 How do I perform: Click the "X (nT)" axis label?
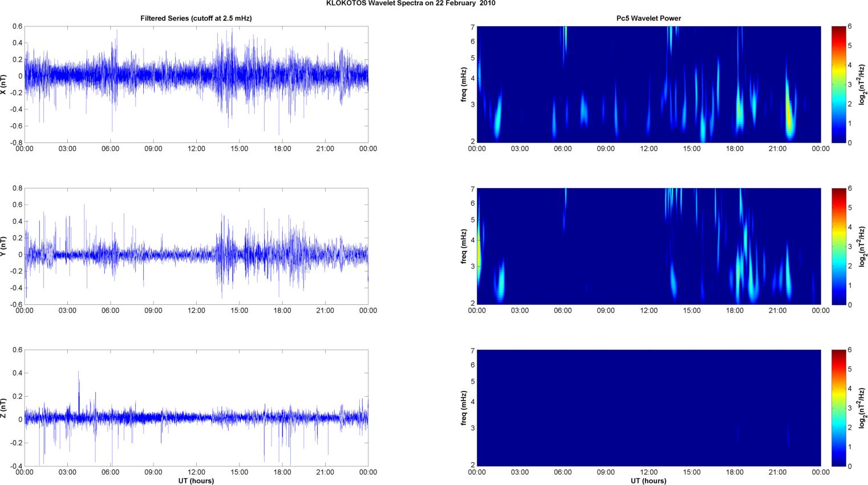point(4,84)
